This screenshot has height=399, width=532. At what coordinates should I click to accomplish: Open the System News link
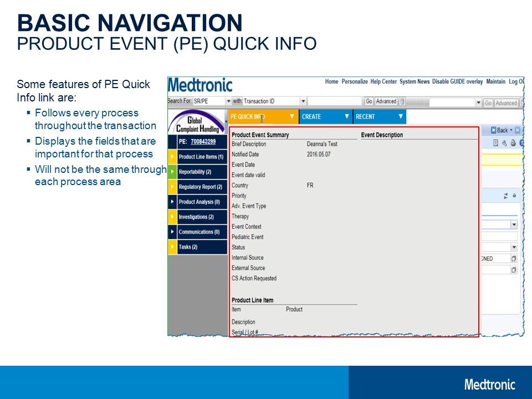[415, 81]
